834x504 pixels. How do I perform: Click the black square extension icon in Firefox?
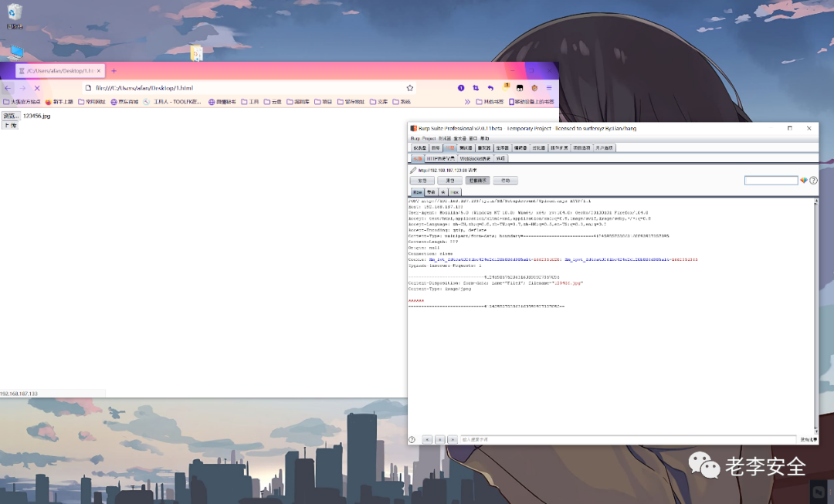[x=520, y=88]
